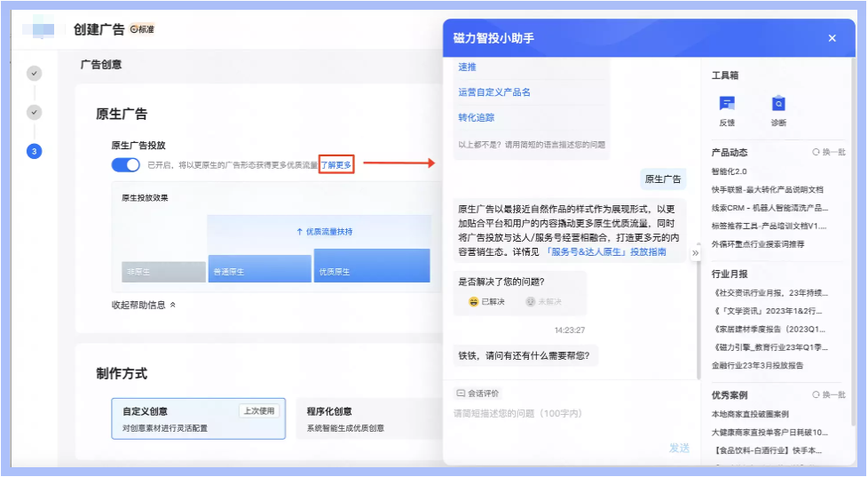Click the 未解决 sad face icon
Image resolution: width=868 pixels, height=477 pixels.
[x=531, y=302]
